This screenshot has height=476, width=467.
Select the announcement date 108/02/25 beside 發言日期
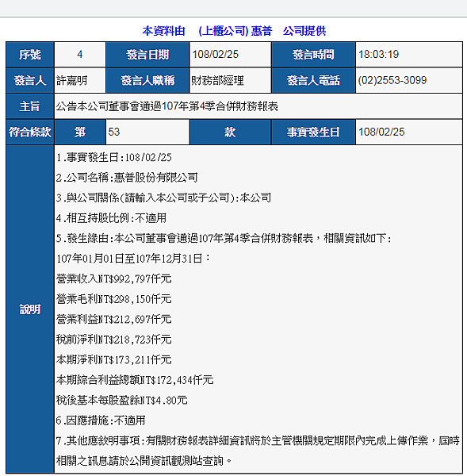[x=216, y=54]
